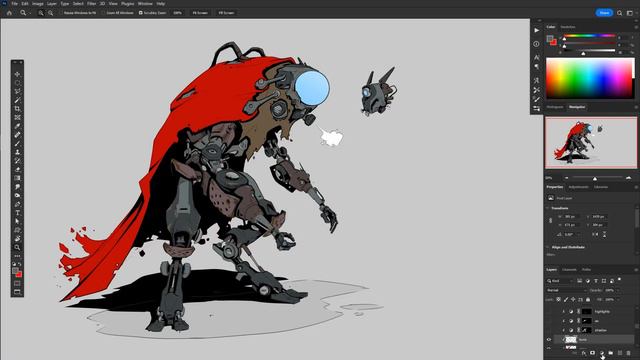
Task: Click the add layer style fx icon
Action: pos(584,353)
